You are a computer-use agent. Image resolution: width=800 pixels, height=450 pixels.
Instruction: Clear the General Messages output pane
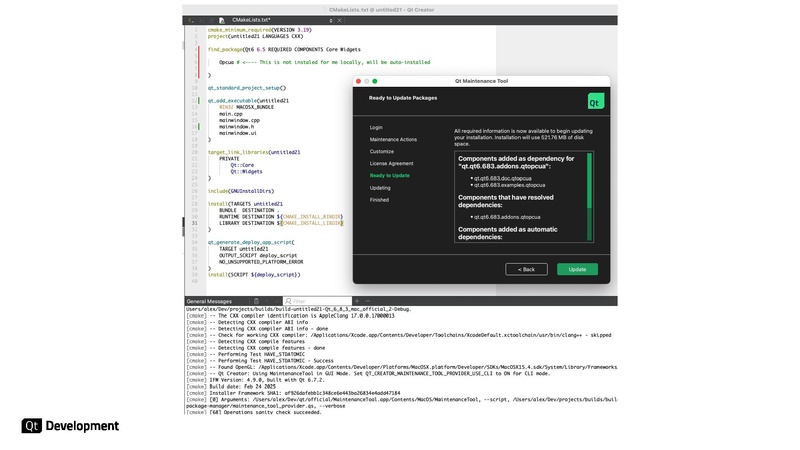pyautogui.click(x=256, y=301)
